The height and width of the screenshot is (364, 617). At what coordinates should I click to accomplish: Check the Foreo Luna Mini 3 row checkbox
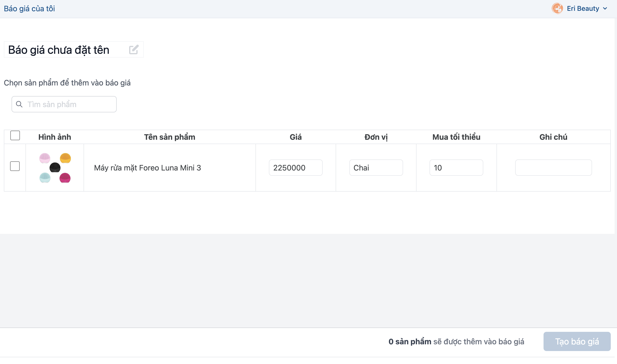[15, 166]
